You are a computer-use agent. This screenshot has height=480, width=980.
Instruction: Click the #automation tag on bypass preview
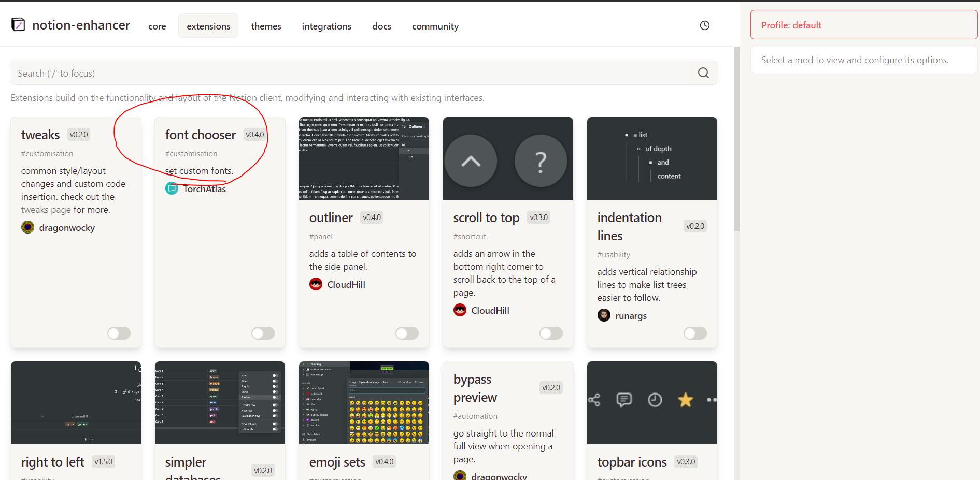click(475, 416)
